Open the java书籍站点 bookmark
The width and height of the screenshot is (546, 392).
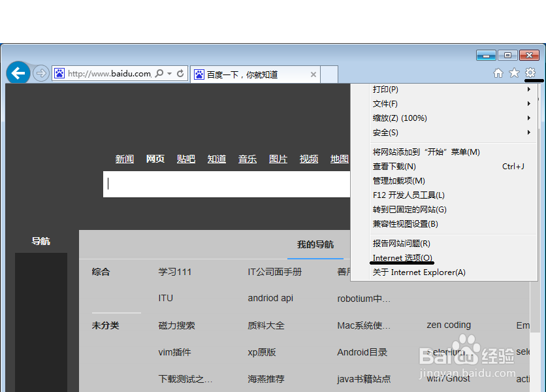364,379
